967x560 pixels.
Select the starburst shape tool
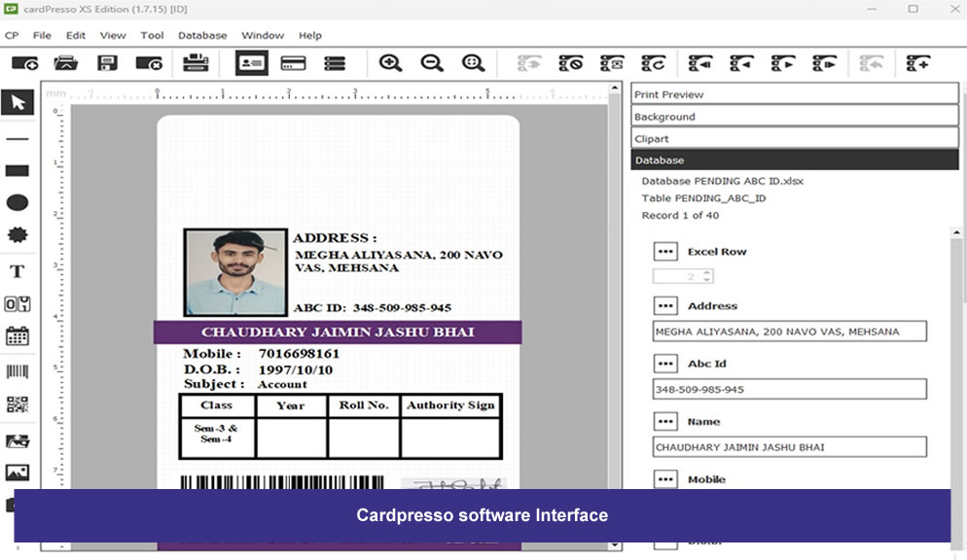(x=18, y=234)
